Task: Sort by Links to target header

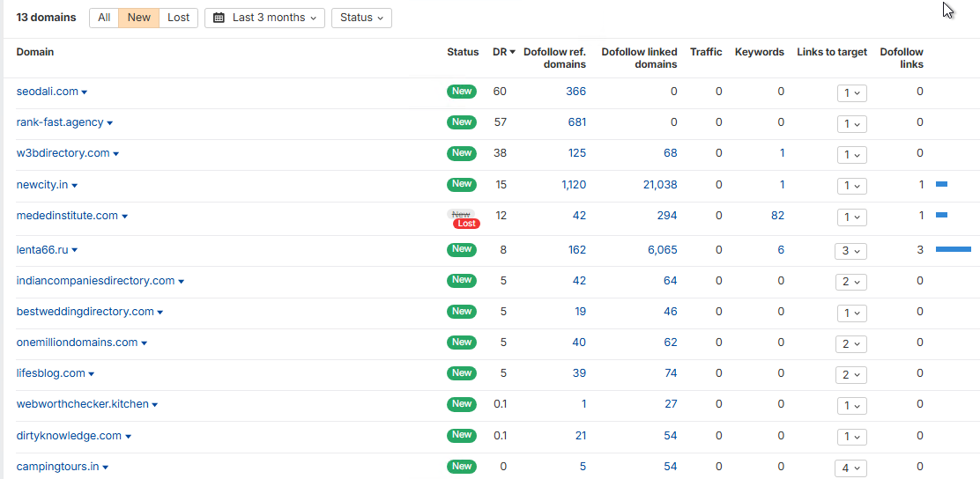Action: pos(832,52)
